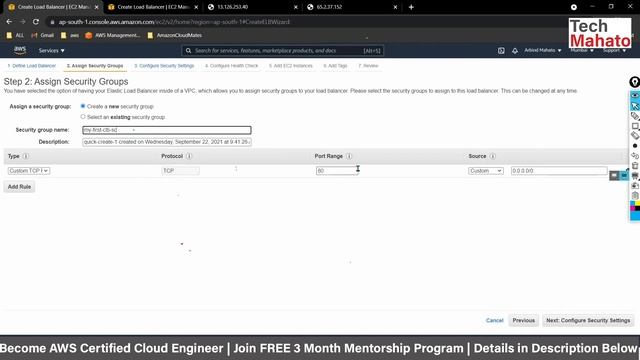Close the 13.126.253.40 browser tab
640x360 pixels.
[x=296, y=7]
